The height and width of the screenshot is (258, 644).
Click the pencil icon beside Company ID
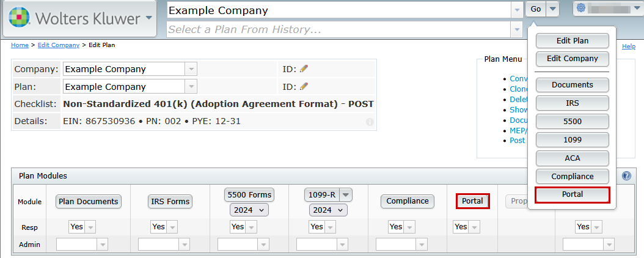click(304, 69)
